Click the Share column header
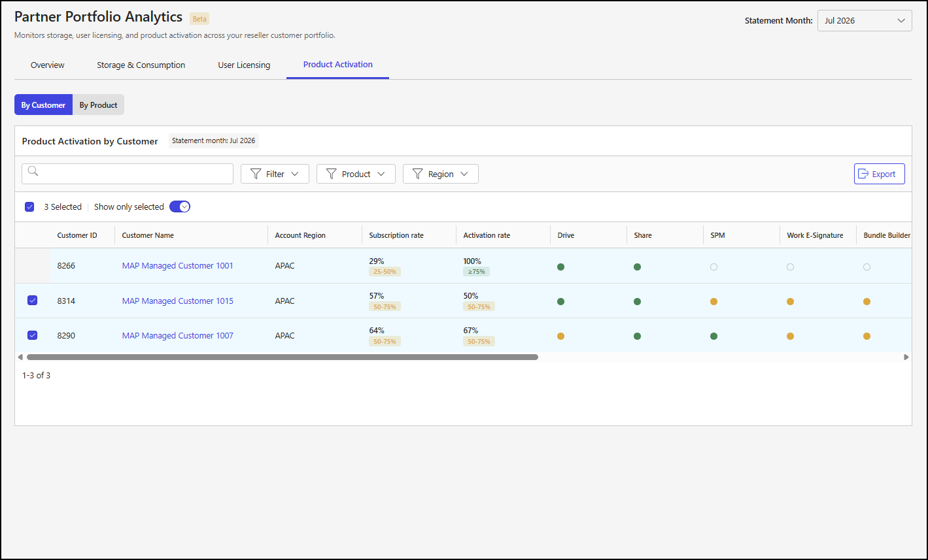Viewport: 928px width, 560px height. 643,235
